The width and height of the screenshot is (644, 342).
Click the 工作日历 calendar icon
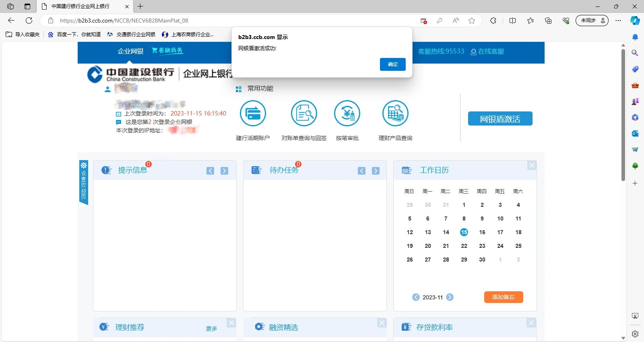point(407,170)
